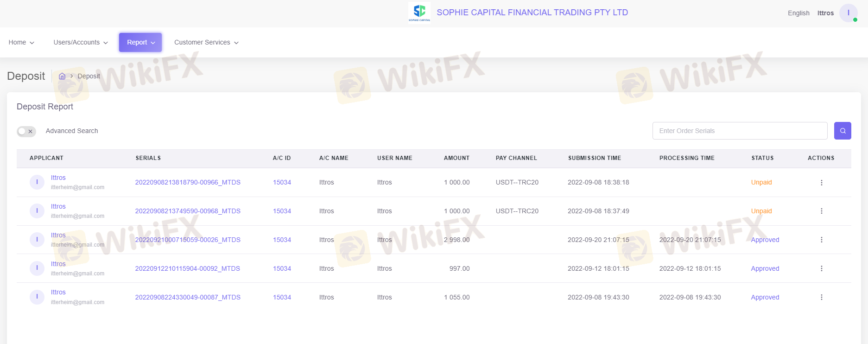This screenshot has height=344, width=868.
Task: Click Unpaid status in the 18:37:49 row
Action: point(761,211)
